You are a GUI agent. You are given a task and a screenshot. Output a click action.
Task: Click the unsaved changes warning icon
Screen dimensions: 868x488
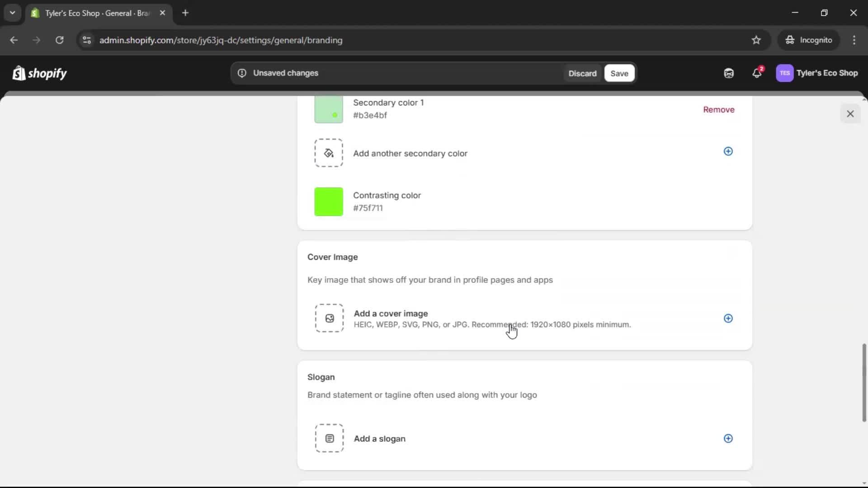click(x=242, y=73)
